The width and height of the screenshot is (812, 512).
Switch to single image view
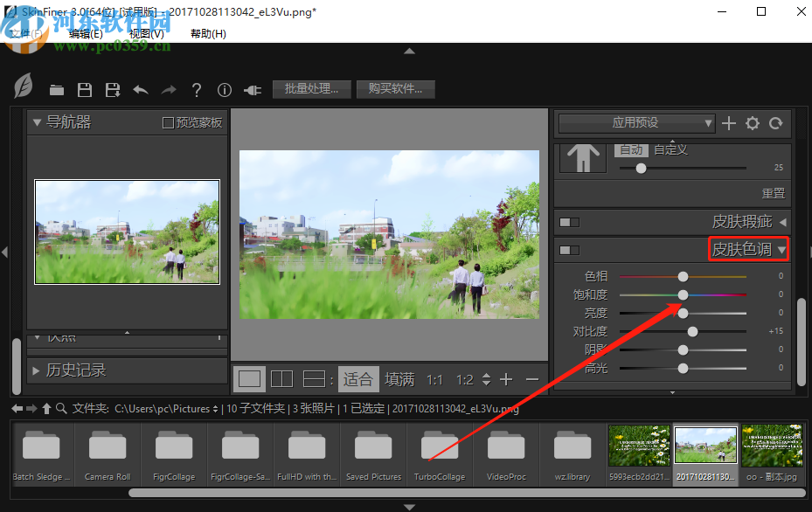[x=249, y=379]
